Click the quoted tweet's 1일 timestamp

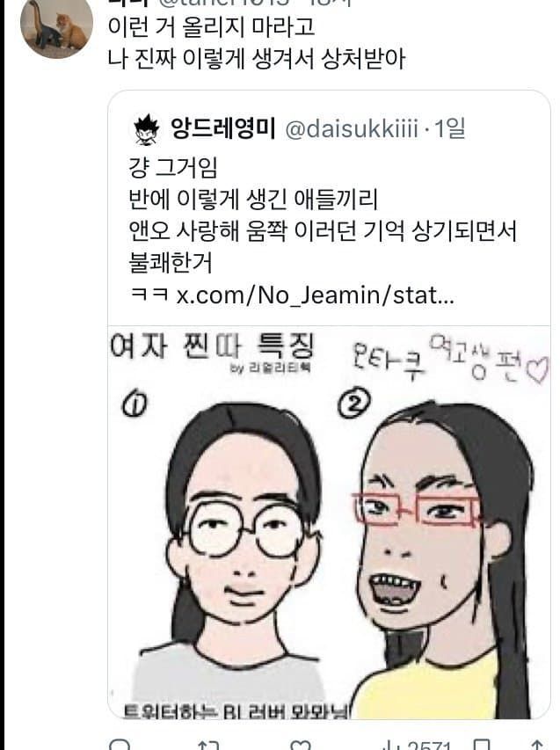point(449,128)
